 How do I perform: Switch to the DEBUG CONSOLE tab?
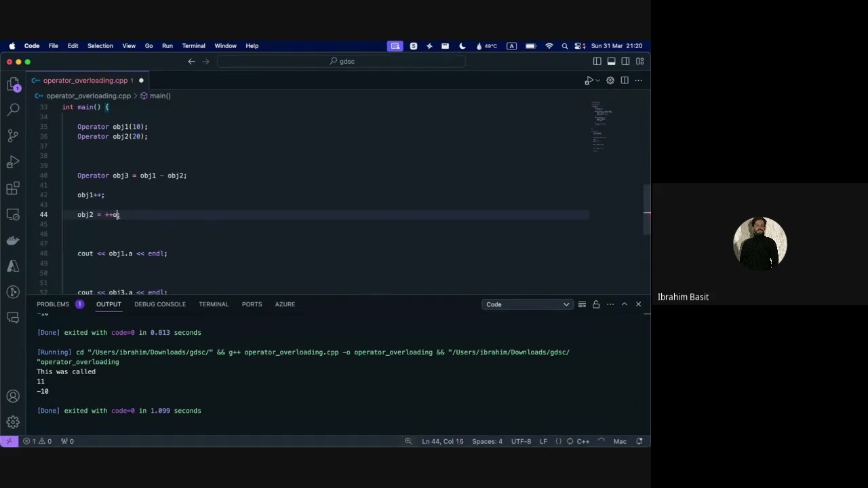160,304
